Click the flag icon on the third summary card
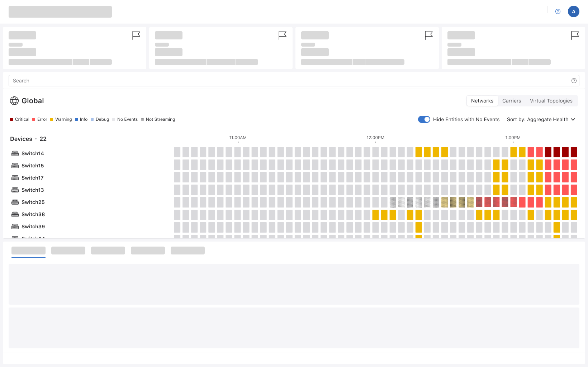588x367 pixels. click(429, 35)
